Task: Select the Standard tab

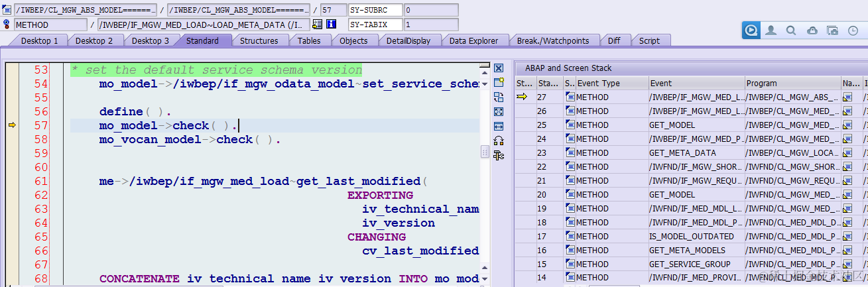Action: [202, 40]
